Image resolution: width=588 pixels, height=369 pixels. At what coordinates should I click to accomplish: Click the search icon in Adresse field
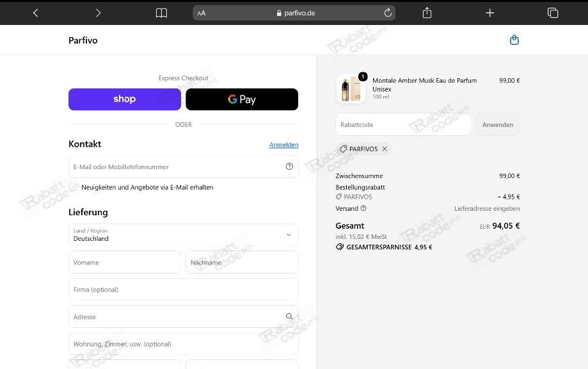(289, 316)
